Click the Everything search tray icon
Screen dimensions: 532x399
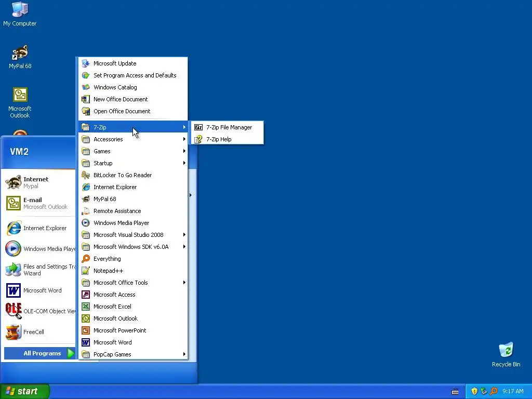coord(494,391)
